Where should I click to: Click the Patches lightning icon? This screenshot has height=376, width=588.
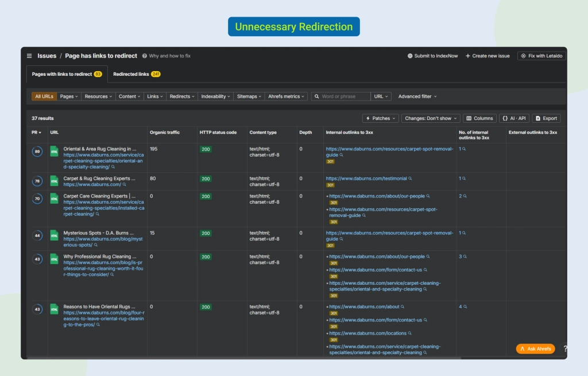pyautogui.click(x=368, y=118)
